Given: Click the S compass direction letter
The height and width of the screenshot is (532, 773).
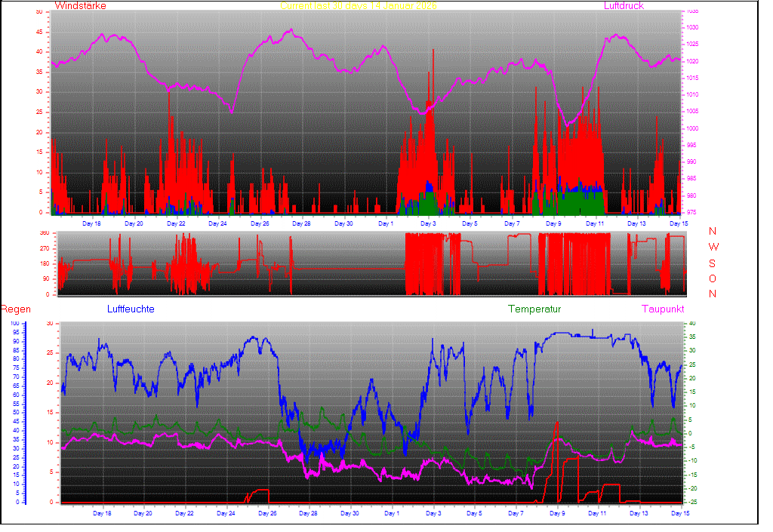Looking at the screenshot, I should tap(713, 263).
